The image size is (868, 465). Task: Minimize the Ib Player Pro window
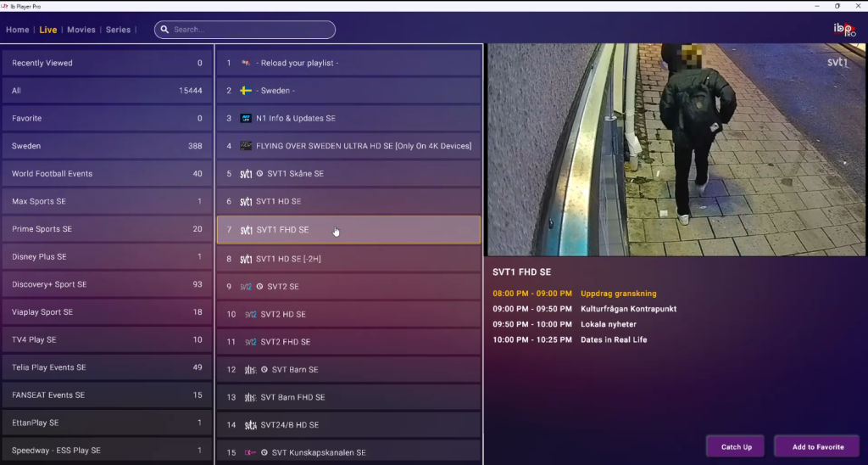pyautogui.click(x=817, y=6)
